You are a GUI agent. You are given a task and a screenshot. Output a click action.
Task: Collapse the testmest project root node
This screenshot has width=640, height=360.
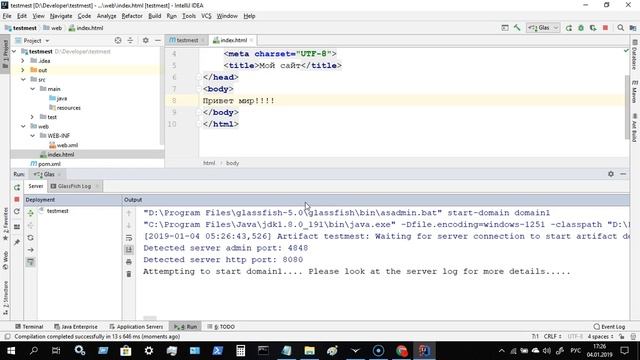pyautogui.click(x=14, y=51)
